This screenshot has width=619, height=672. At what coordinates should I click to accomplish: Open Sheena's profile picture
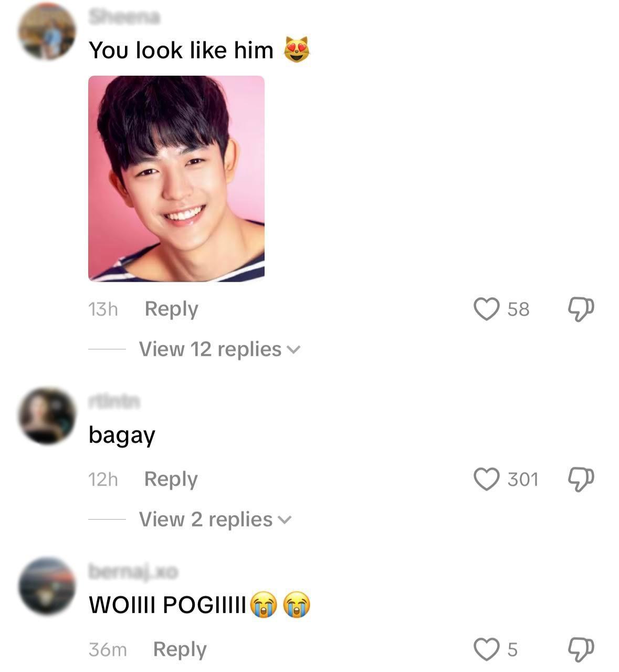click(47, 31)
